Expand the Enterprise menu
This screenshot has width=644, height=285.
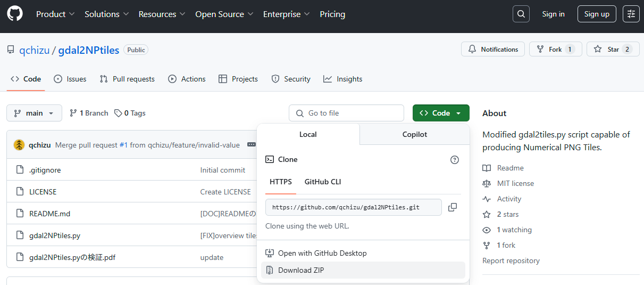click(287, 14)
